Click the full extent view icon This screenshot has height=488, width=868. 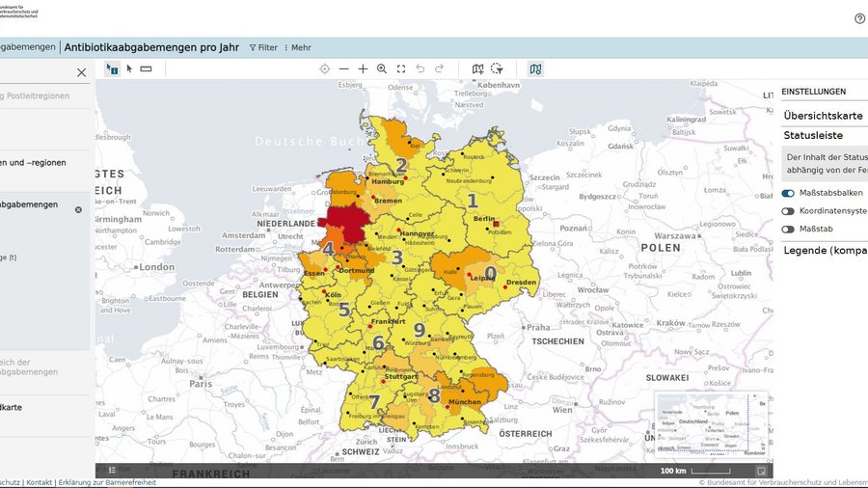[401, 69]
